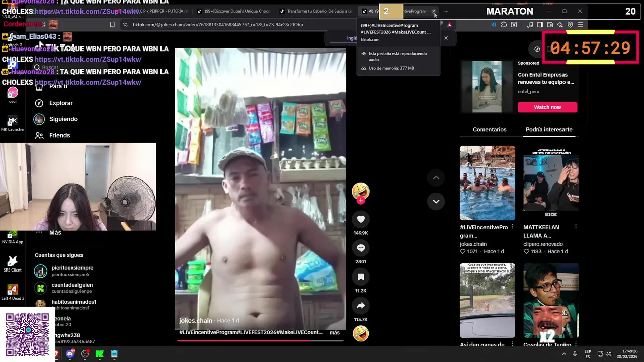
Task: Open the ESP language indicator in tray
Action: click(x=588, y=354)
